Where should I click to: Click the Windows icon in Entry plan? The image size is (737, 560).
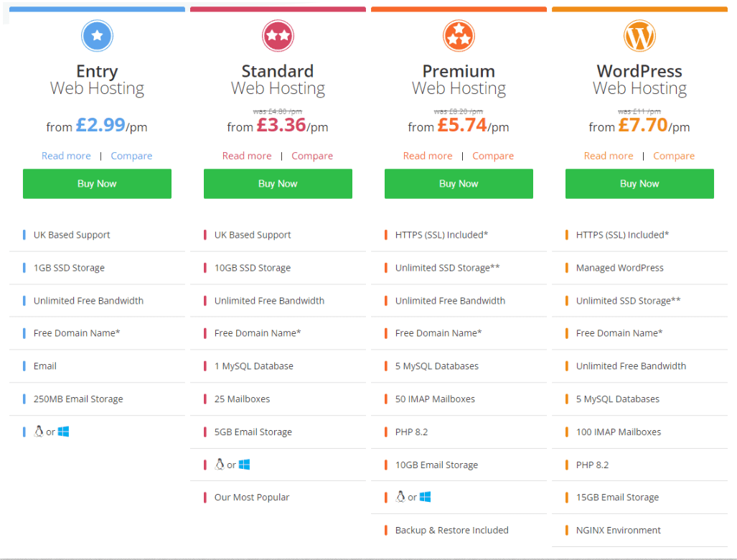pos(63,431)
